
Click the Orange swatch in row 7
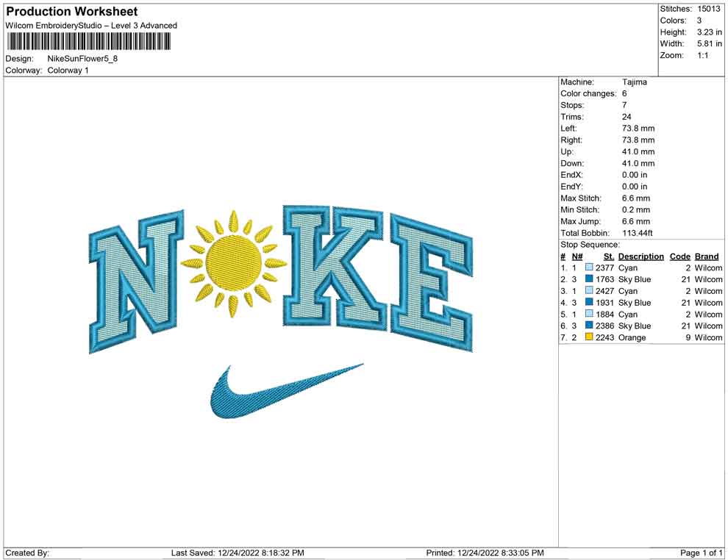pos(589,337)
